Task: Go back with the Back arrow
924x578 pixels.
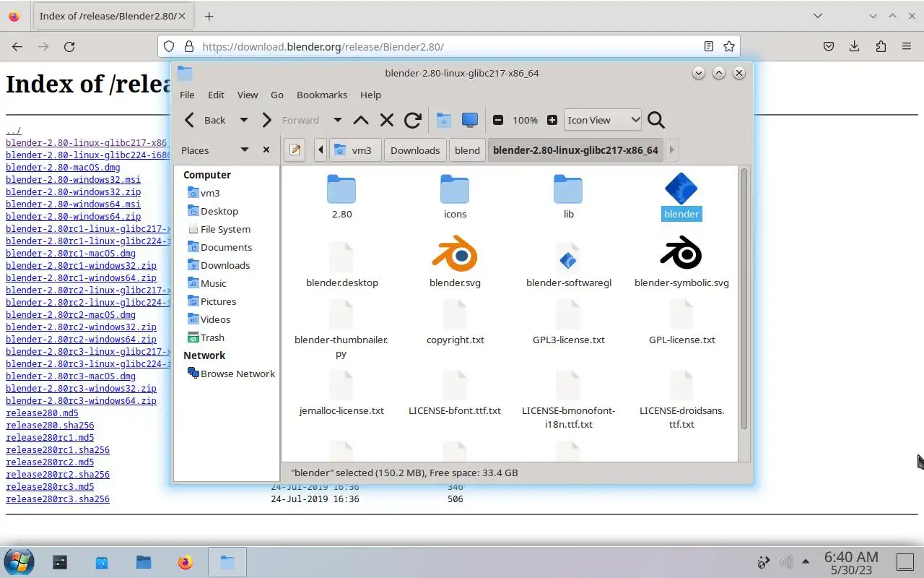Action: 204,120
